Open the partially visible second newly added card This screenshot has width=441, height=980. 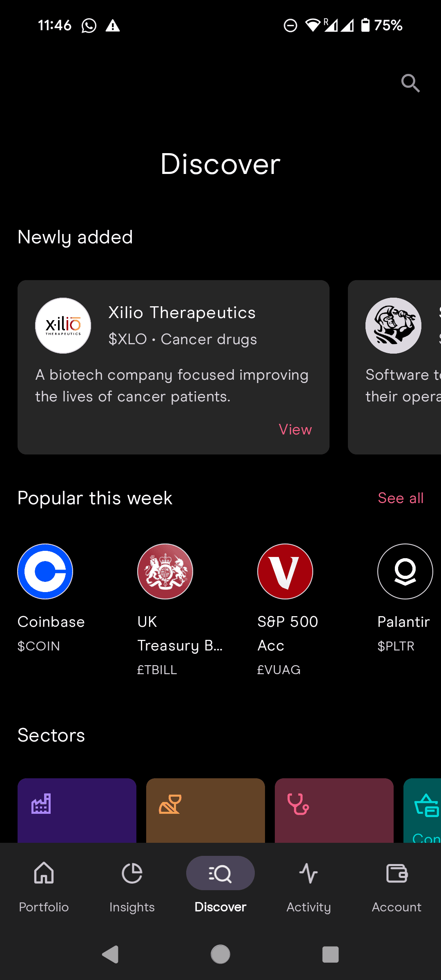click(394, 367)
